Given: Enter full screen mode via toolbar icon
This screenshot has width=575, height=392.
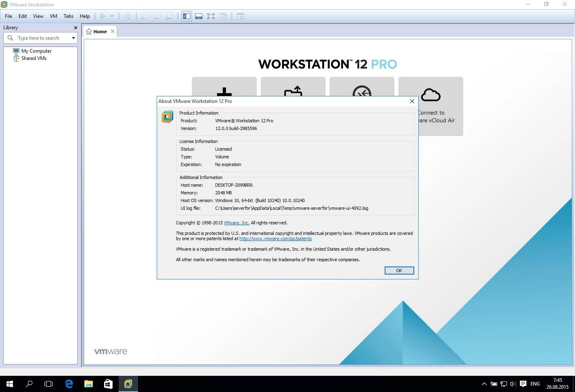Looking at the screenshot, I should point(211,16).
